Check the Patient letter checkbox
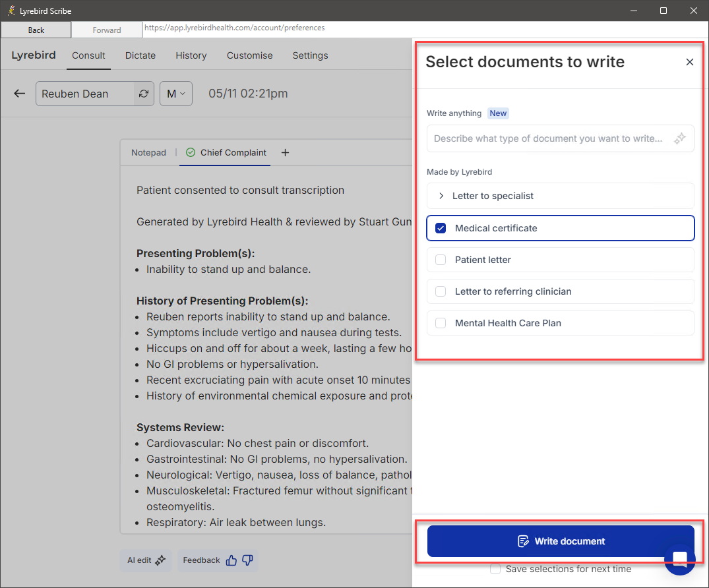This screenshot has width=709, height=588. [441, 260]
